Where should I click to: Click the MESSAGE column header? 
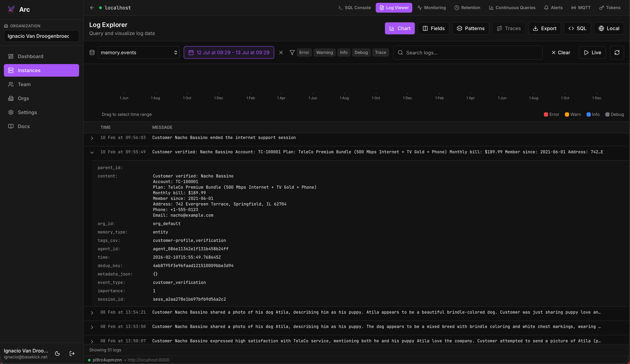coord(162,127)
